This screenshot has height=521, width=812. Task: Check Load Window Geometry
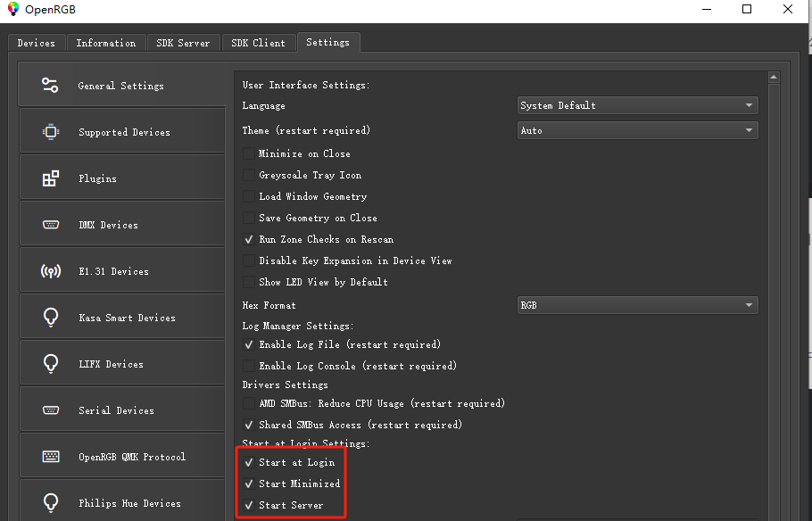pyautogui.click(x=249, y=196)
